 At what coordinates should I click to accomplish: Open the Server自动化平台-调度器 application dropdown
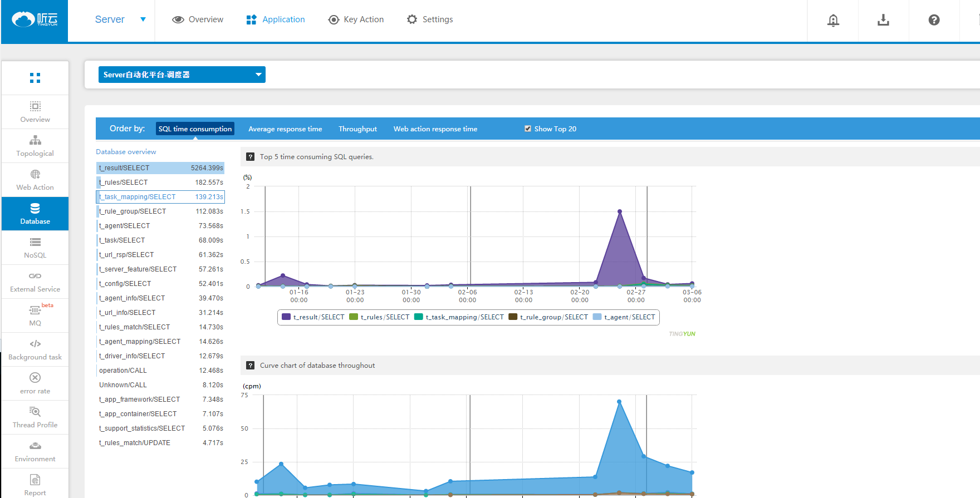(182, 75)
